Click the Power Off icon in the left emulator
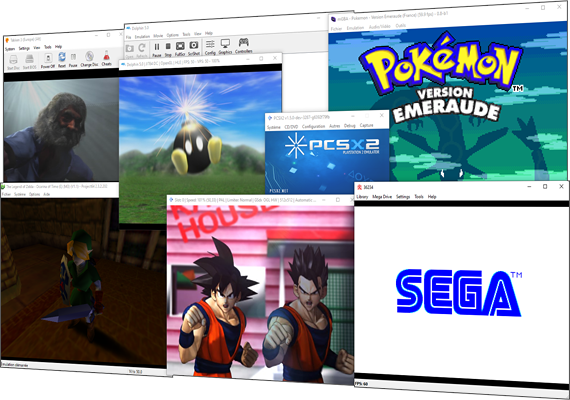The image size is (570, 400). 48,58
